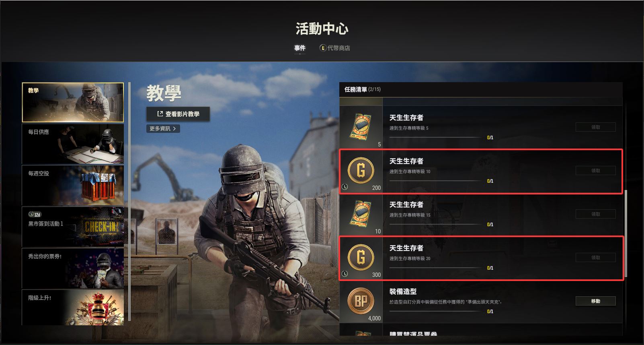Click the 12d timer icon on 黑市簽到活動 1
Image resolution: width=644 pixels, height=345 pixels.
point(35,215)
